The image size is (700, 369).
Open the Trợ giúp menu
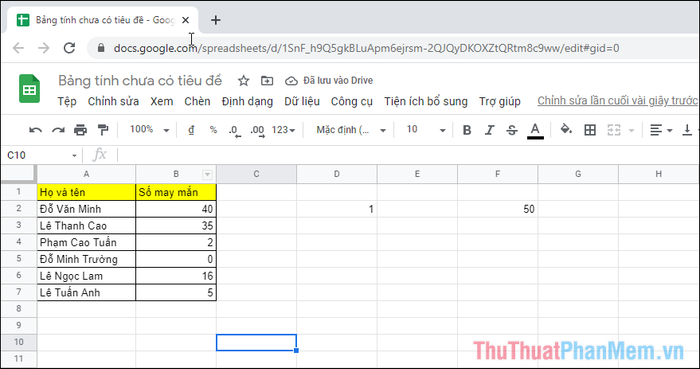point(500,102)
